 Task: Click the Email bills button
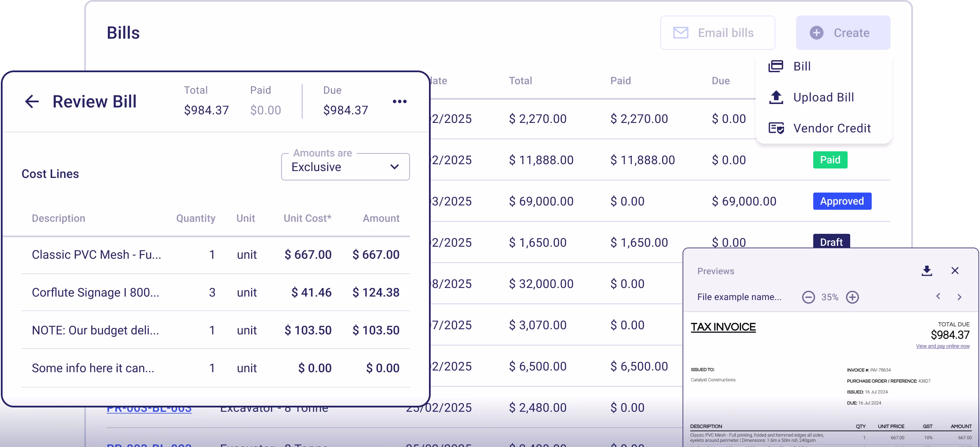click(717, 33)
